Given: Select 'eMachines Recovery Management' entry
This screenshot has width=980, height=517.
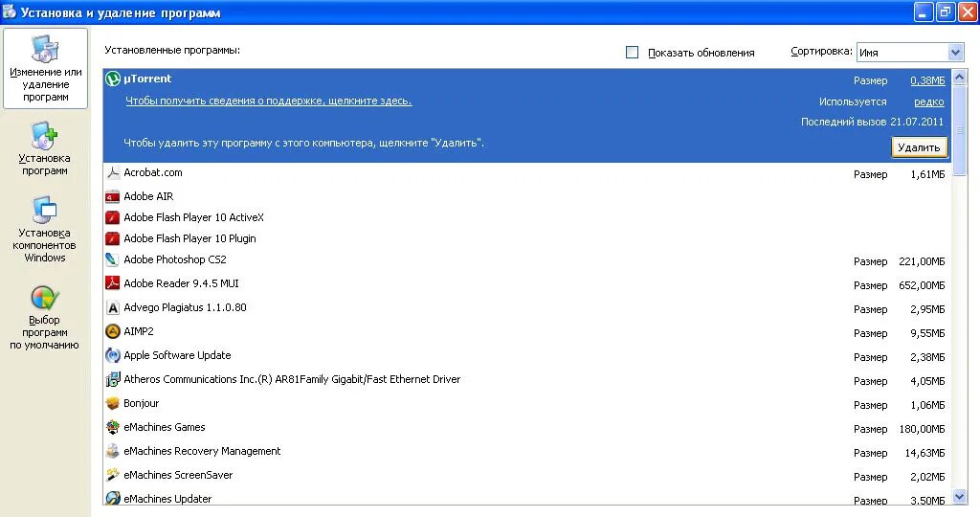Looking at the screenshot, I should 527,451.
